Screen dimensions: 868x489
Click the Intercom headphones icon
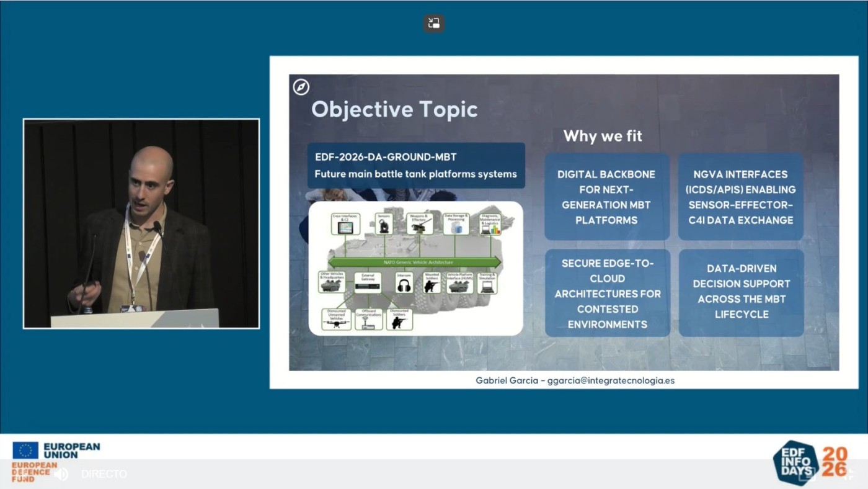[x=404, y=284]
